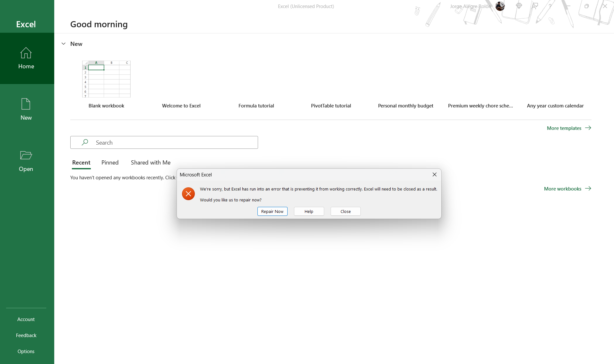The width and height of the screenshot is (614, 364).
Task: Follow the More templates link
Action: 564,128
